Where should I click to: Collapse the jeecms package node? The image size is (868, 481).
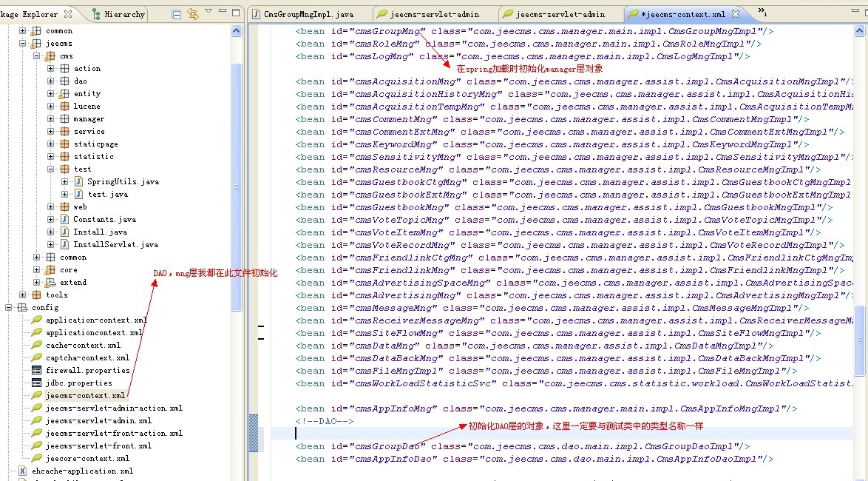pos(23,43)
